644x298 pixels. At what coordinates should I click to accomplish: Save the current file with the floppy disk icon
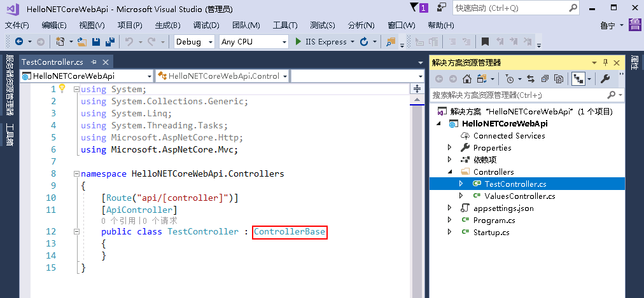tap(95, 41)
